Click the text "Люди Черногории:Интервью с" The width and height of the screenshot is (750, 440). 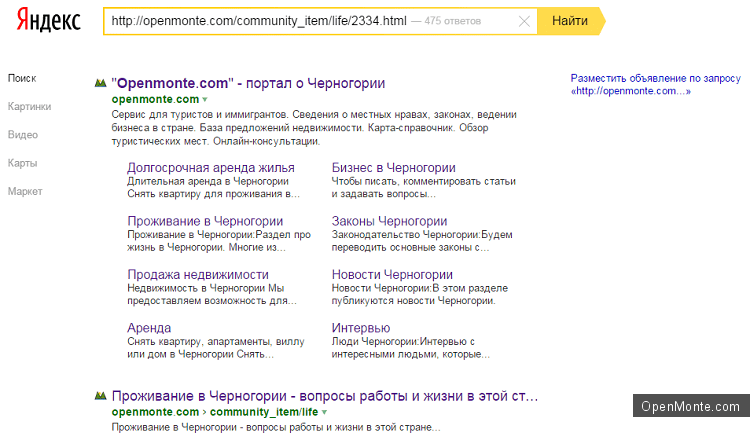[403, 341]
